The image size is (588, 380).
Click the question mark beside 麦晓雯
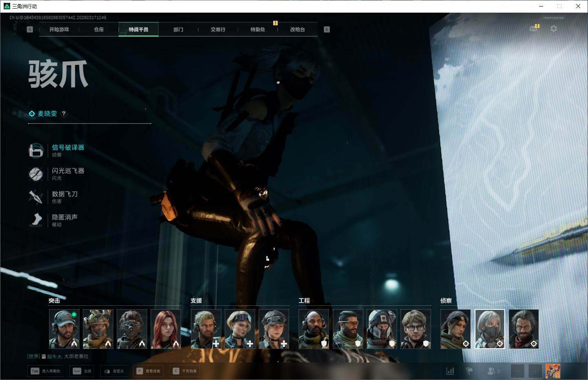(64, 114)
